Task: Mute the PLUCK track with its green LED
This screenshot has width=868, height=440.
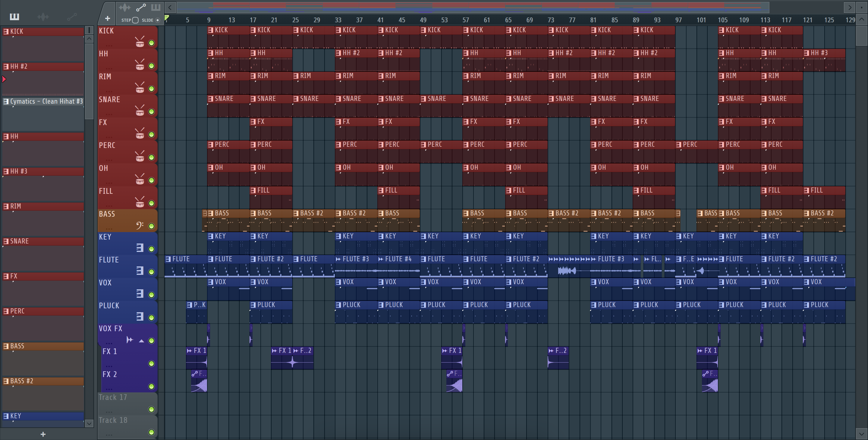Action: tap(151, 317)
